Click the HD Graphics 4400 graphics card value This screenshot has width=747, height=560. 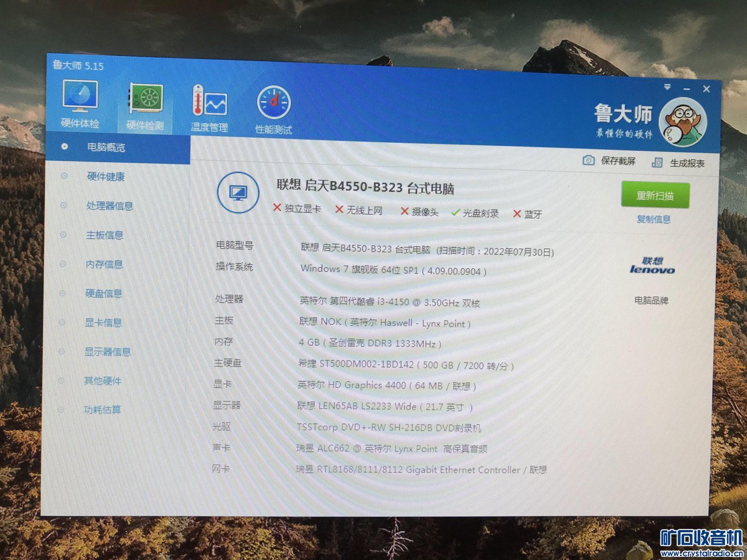[x=386, y=385]
